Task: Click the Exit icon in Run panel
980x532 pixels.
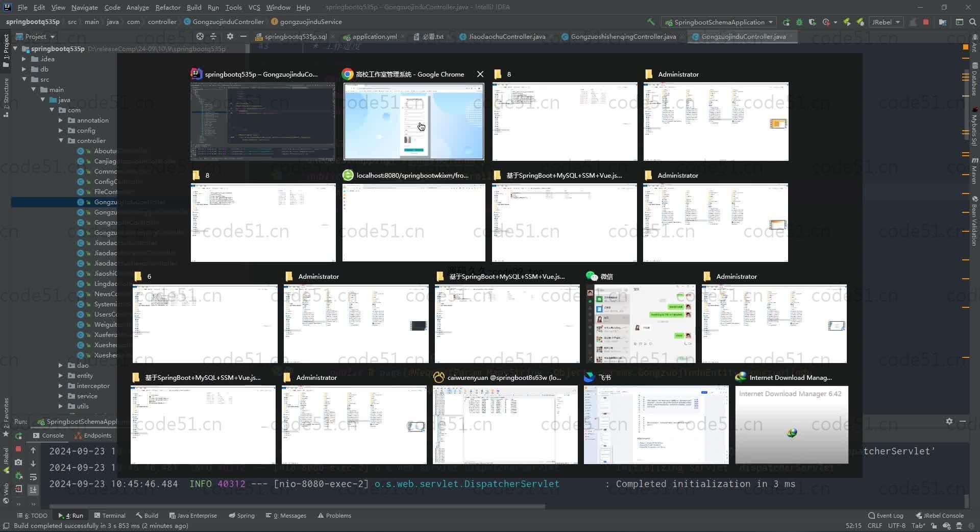Action: coord(18,489)
